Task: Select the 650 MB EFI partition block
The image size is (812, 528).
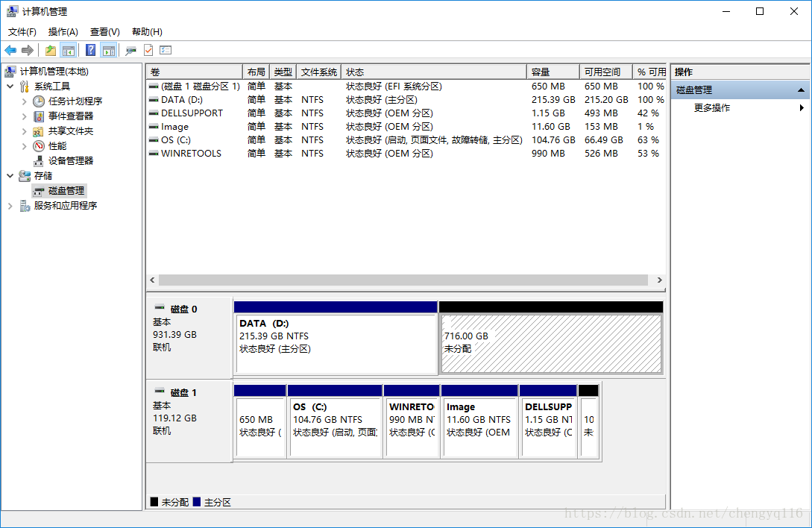Action: click(x=260, y=421)
